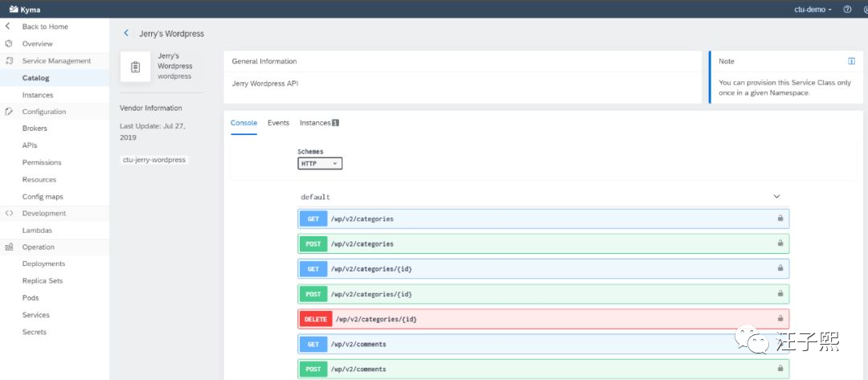Image resolution: width=868 pixels, height=380 pixels.
Task: Open APIs in the sidebar
Action: click(x=30, y=145)
